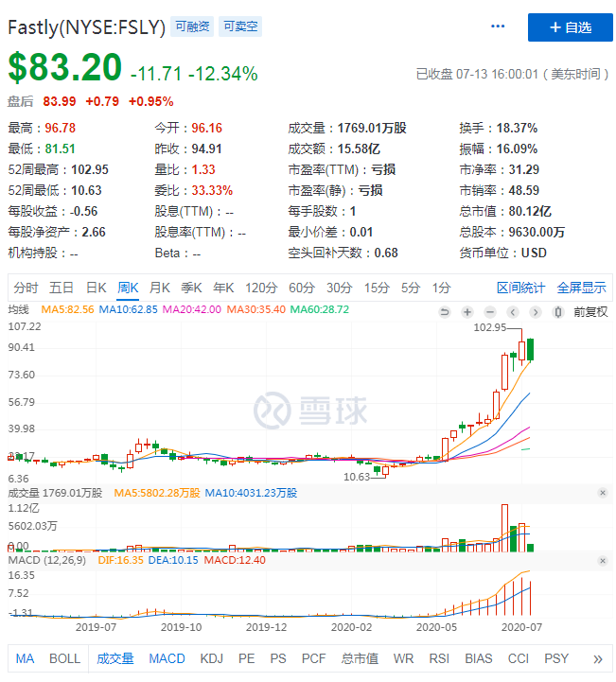Click the tallest red volume bar

(504, 528)
